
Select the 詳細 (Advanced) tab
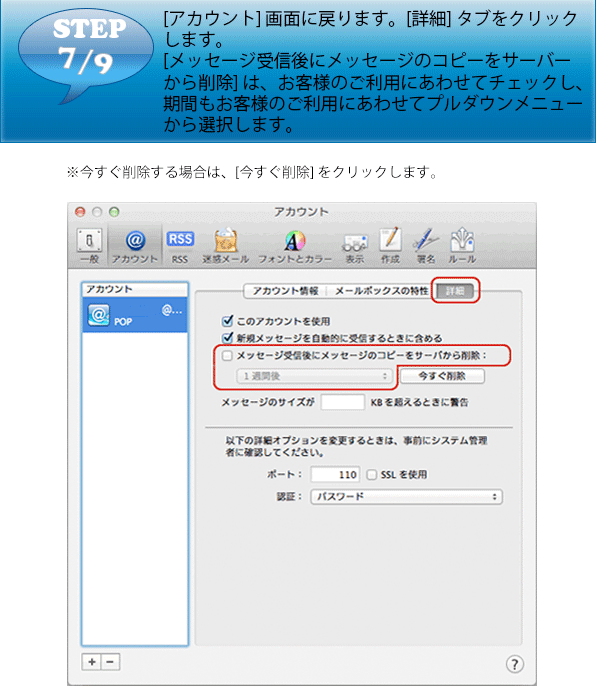[455, 291]
